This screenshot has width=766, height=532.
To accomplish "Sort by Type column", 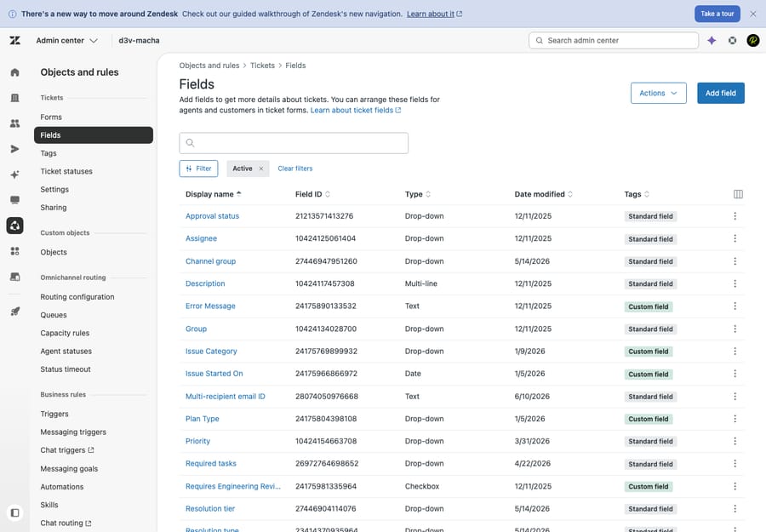I will tap(418, 194).
